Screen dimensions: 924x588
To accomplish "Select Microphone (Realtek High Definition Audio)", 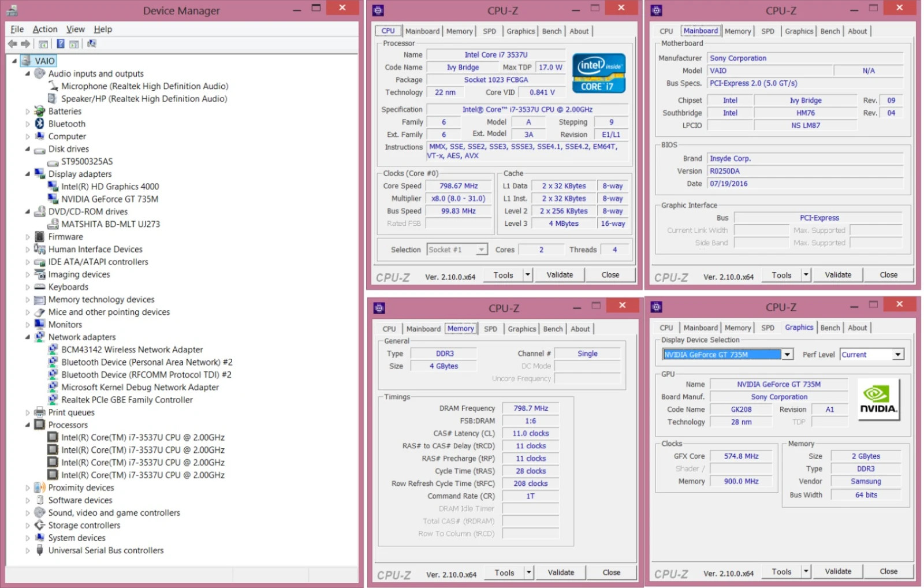I will click(145, 86).
